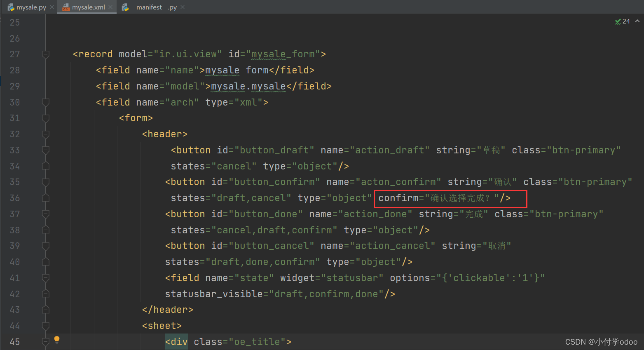
Task: Toggle folding for the header element on line 32
Action: 46,134
